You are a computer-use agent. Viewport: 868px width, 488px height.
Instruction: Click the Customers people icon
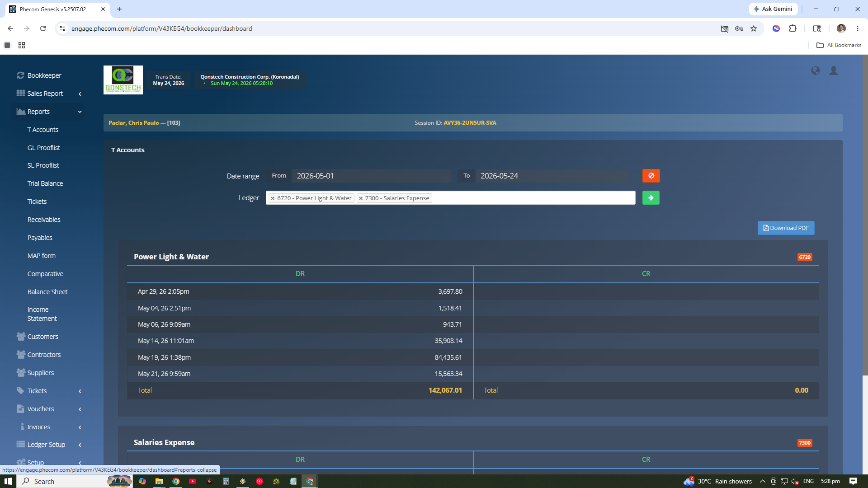[21, 336]
